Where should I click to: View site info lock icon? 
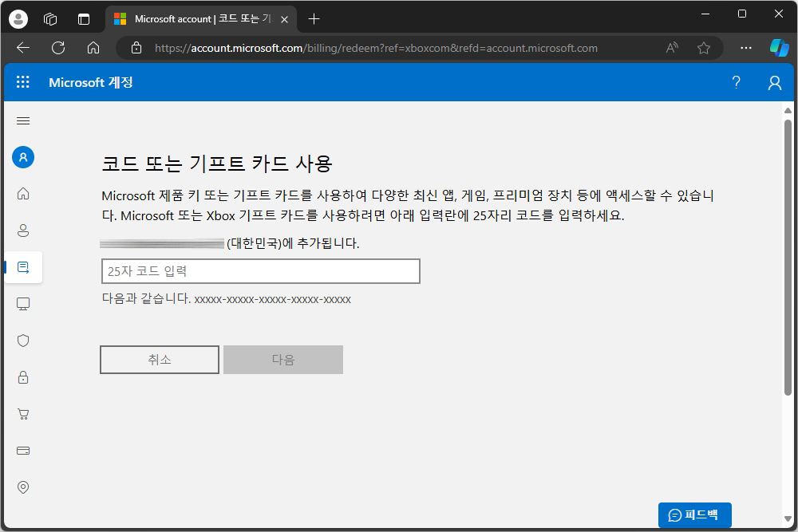(x=136, y=48)
